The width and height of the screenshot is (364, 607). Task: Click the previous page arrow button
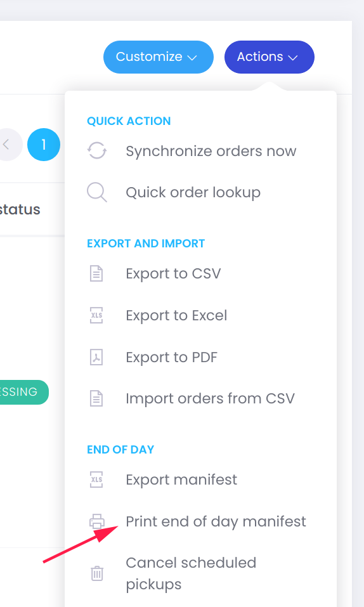click(x=6, y=145)
